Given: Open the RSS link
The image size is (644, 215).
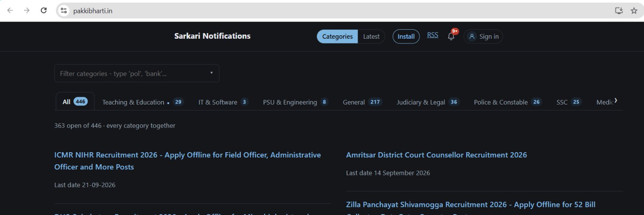Looking at the screenshot, I should coord(433,35).
